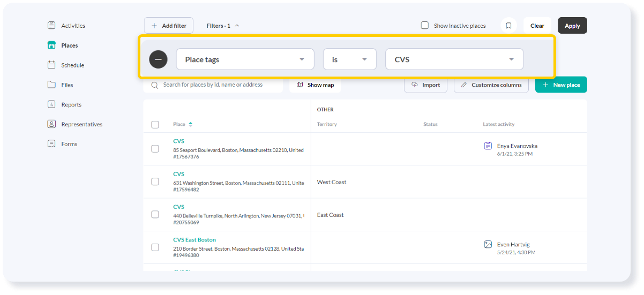Check the CVS 440 Belleville Turnpike row

point(155,214)
